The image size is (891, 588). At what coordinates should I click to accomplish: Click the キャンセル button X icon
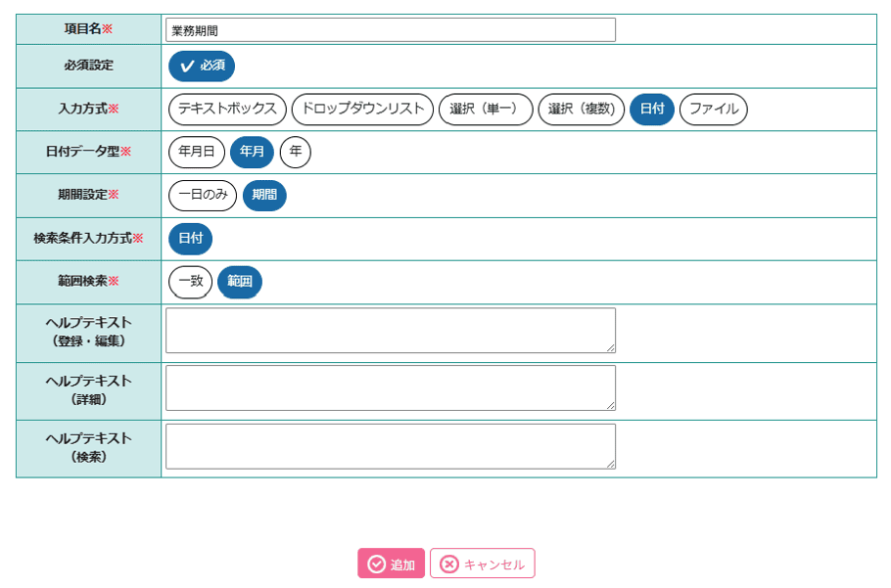[448, 565]
